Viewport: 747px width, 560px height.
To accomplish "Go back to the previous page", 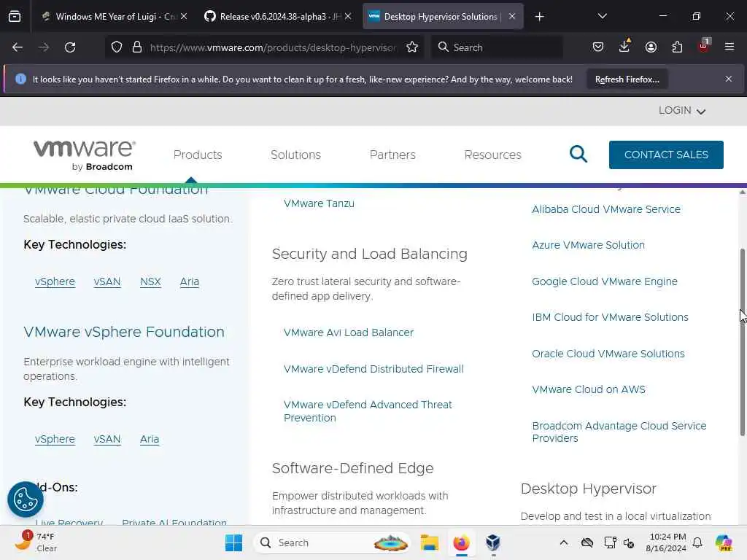I will pyautogui.click(x=18, y=47).
